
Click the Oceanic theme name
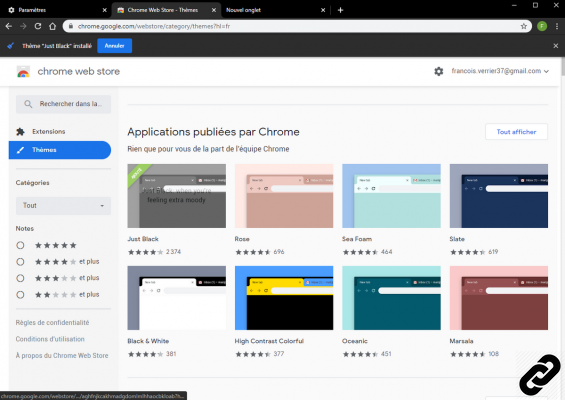[355, 341]
